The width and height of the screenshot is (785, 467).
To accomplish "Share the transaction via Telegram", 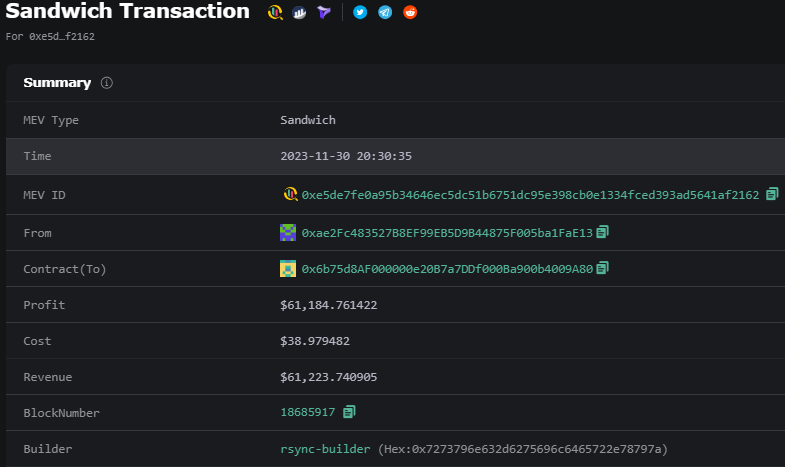I will pos(385,13).
